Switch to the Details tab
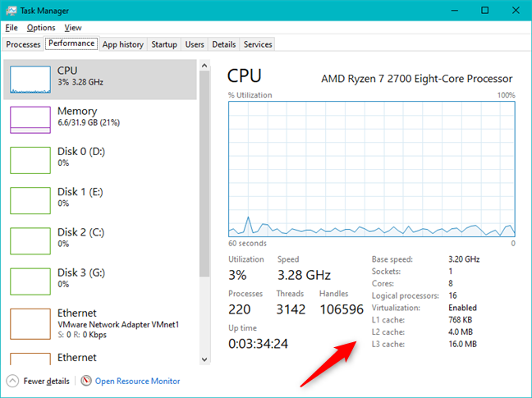The height and width of the screenshot is (398, 532). point(224,44)
